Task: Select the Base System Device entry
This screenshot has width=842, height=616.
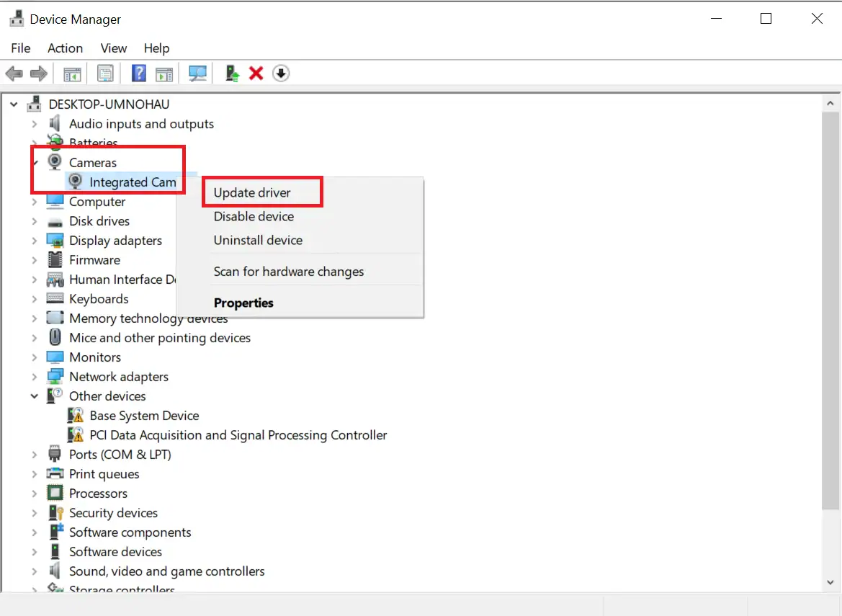Action: coord(144,416)
